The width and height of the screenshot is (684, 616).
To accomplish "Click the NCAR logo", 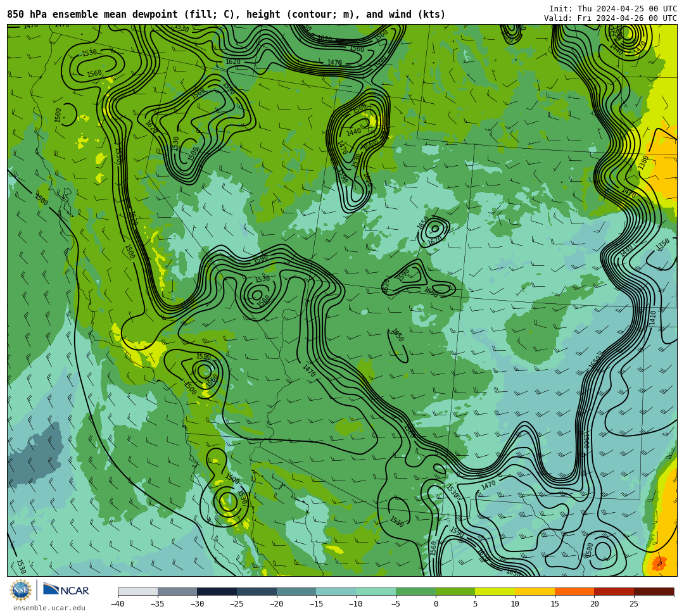I will [x=66, y=590].
